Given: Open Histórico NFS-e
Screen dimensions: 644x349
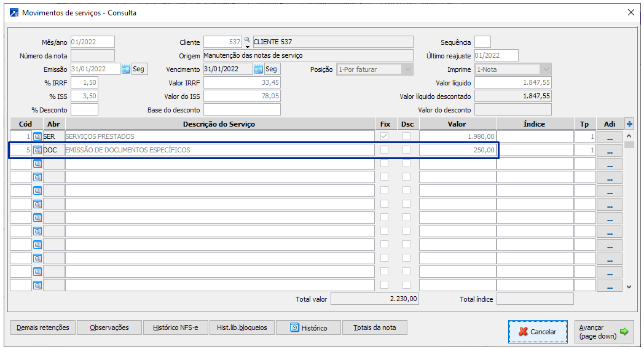Looking at the screenshot, I should pyautogui.click(x=175, y=327).
